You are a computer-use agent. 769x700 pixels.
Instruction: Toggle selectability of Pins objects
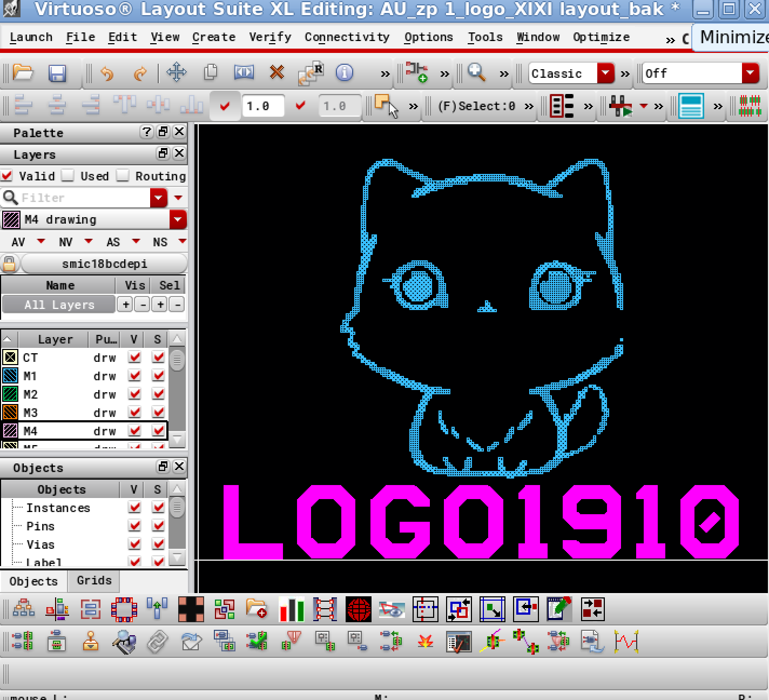point(158,526)
